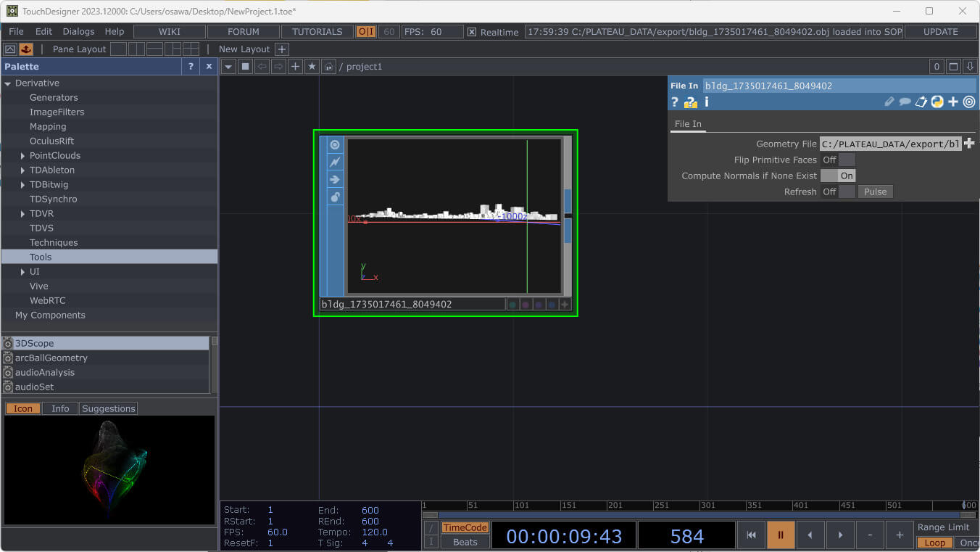
Task: Open the TUTORIALS link button
Action: [x=317, y=32]
